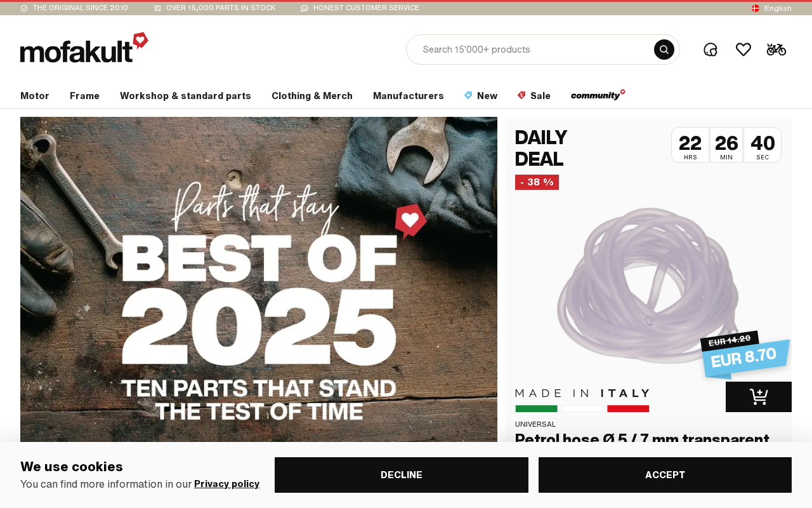Click the Danish flag language icon

(756, 8)
